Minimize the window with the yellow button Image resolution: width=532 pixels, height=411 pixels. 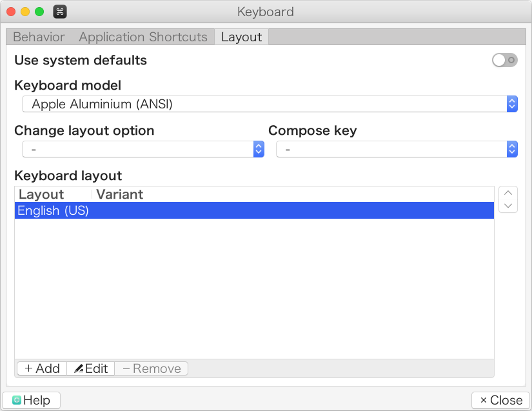click(x=25, y=12)
